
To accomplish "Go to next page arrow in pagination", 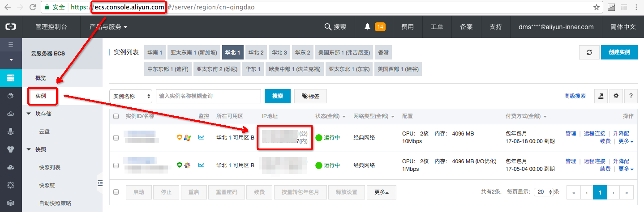I will point(613,192).
